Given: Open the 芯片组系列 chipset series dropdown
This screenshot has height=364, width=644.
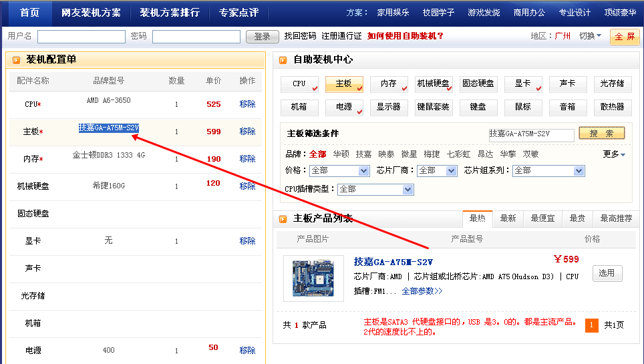Looking at the screenshot, I should click(548, 171).
